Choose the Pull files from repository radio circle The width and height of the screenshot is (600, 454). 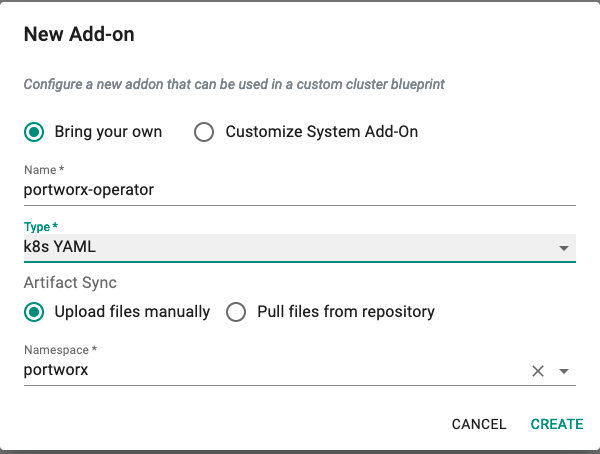pyautogui.click(x=236, y=312)
